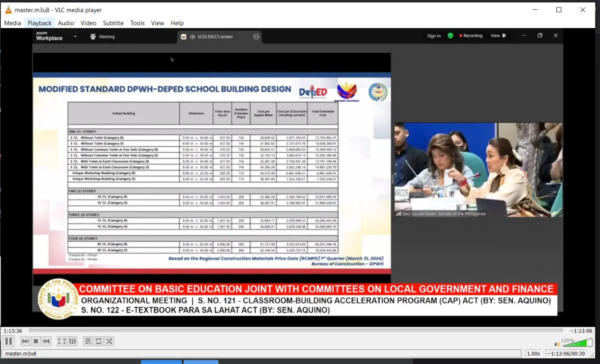Click elapsed time 1:13:36 label
This screenshot has width=600, height=364.
coord(13,331)
